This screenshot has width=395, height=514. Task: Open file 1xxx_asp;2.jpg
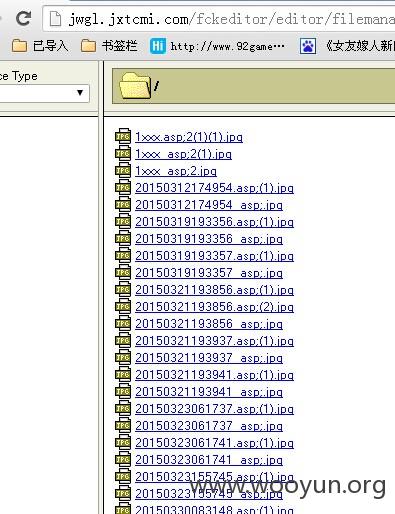tap(176, 171)
